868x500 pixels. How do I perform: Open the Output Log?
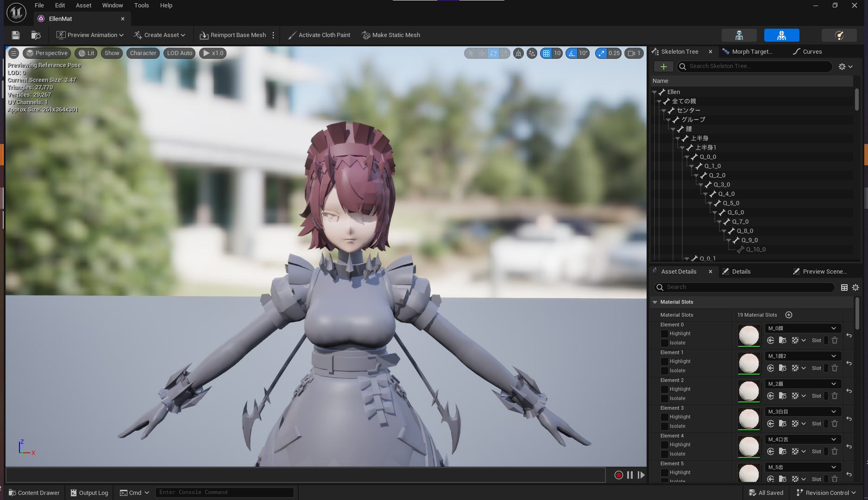point(89,493)
